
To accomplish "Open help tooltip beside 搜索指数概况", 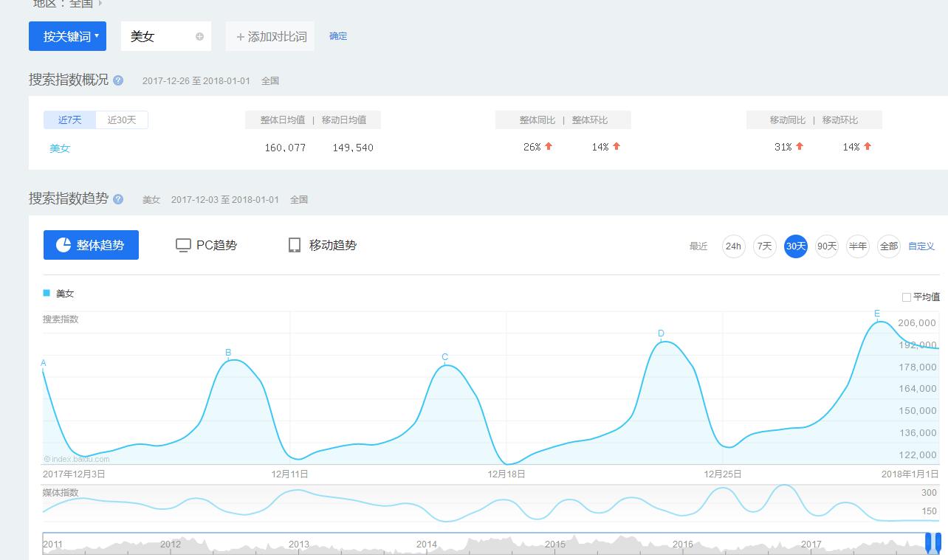I will [x=119, y=80].
